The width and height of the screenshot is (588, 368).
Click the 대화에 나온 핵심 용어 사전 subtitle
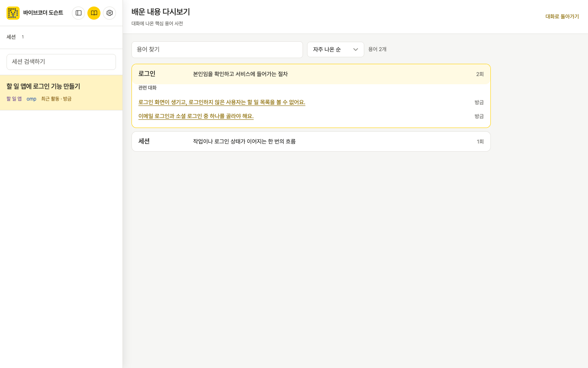tap(157, 24)
